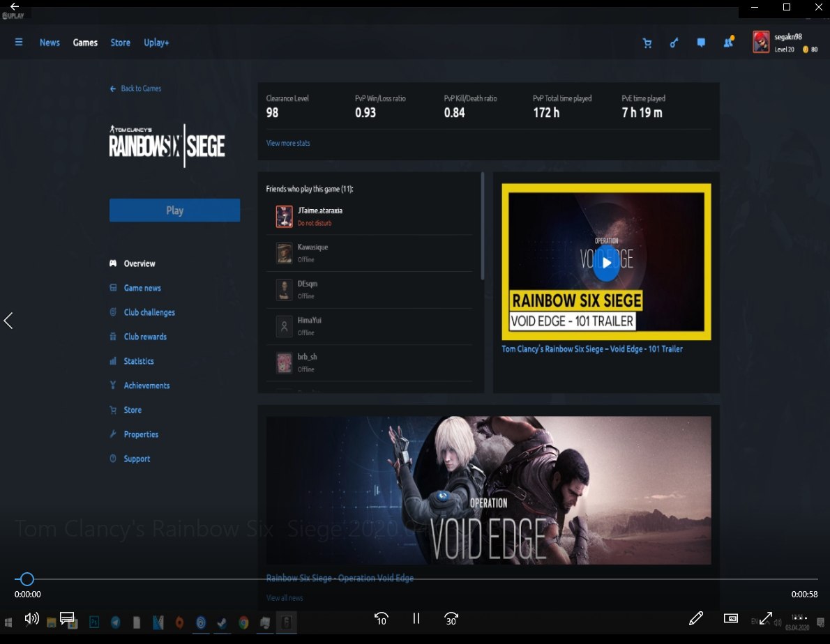Click the gift icon beside Club rewards

click(113, 336)
